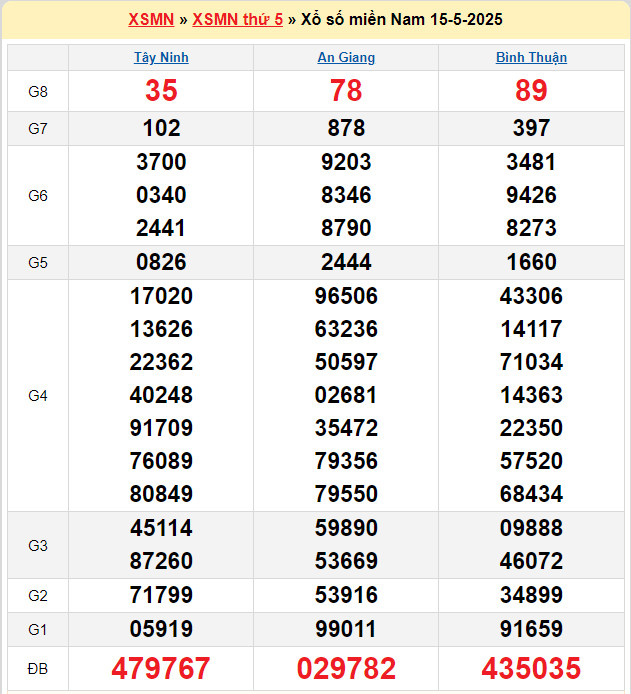Open the XSMN breadcrumb link
The image size is (631, 694).
(151, 19)
